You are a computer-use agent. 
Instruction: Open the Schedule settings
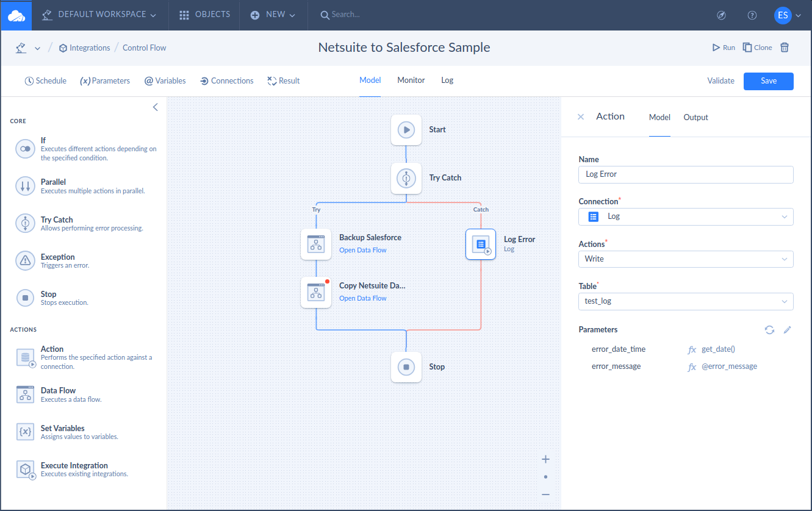coord(45,80)
